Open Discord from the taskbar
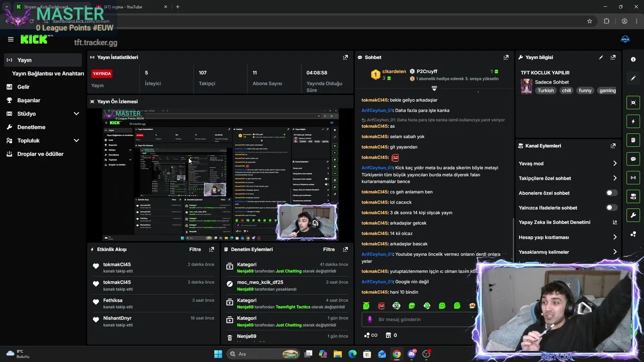Viewport: 644px width, 362px height. tap(412, 354)
